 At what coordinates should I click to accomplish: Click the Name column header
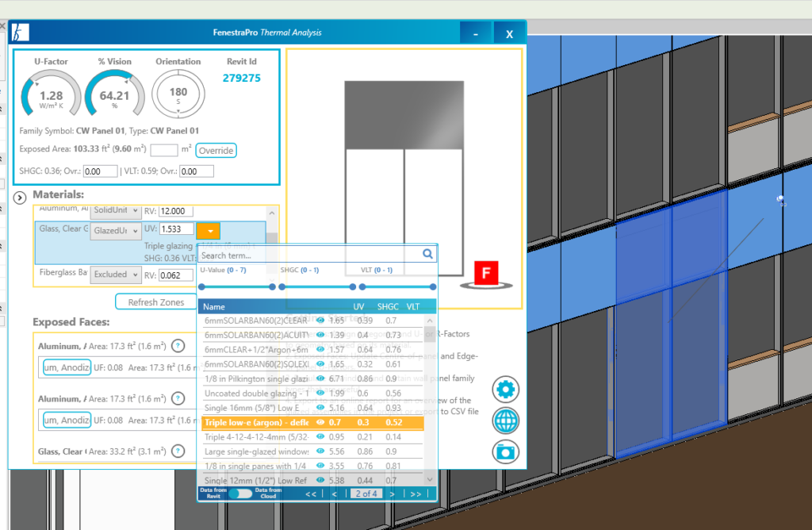(x=214, y=307)
